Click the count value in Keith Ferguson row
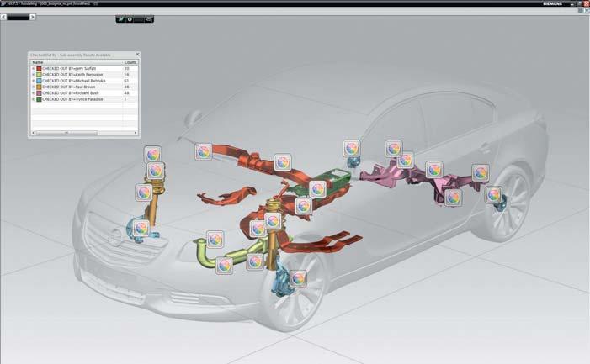The image size is (590, 364). (126, 75)
